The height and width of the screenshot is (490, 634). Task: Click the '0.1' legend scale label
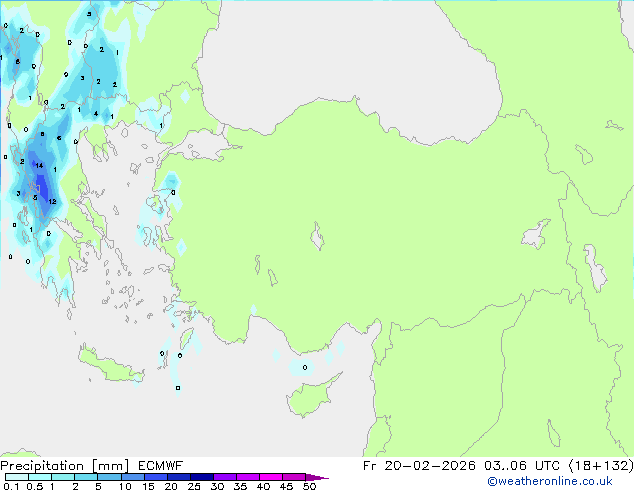[11, 486]
